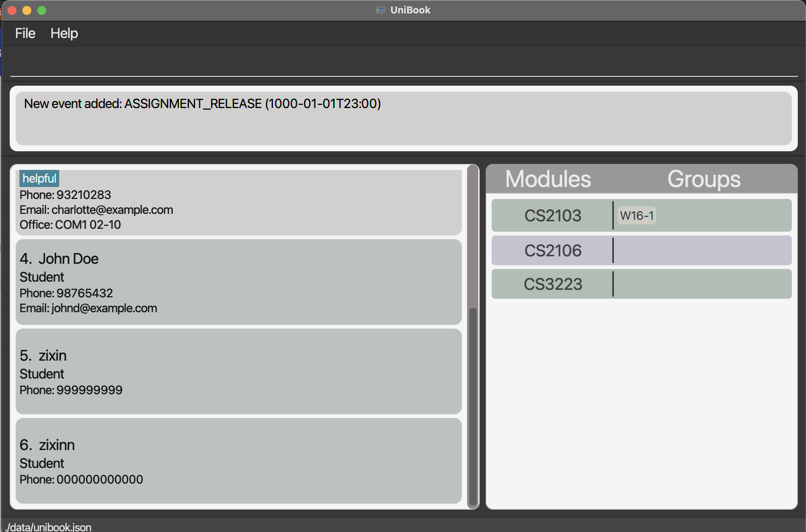Click the Groups column header

704,179
